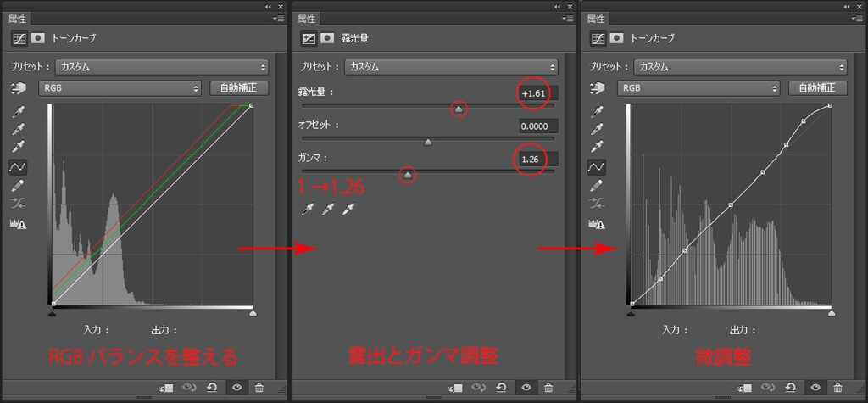The width and height of the screenshot is (868, 403).
Task: Click histogram warning icon in right Curves panel
Action: click(x=597, y=223)
